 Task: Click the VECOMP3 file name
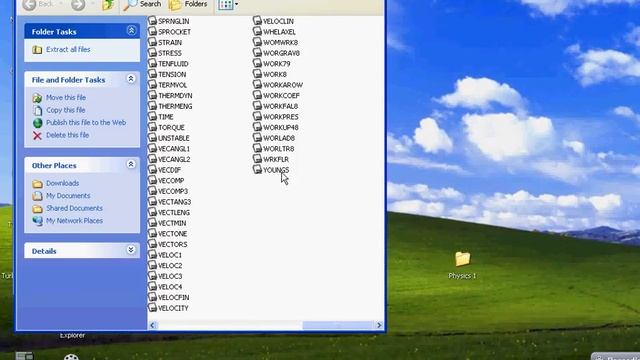pyautogui.click(x=173, y=191)
